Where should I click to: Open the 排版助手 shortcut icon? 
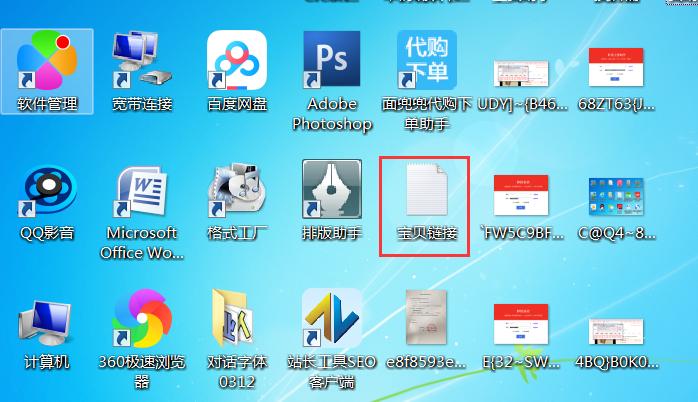[x=332, y=189]
